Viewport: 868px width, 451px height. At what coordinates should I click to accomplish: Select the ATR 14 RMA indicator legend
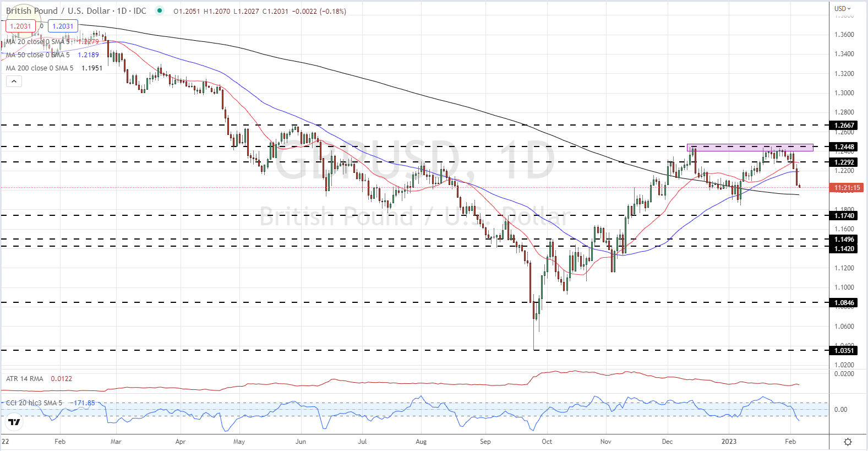25,379
